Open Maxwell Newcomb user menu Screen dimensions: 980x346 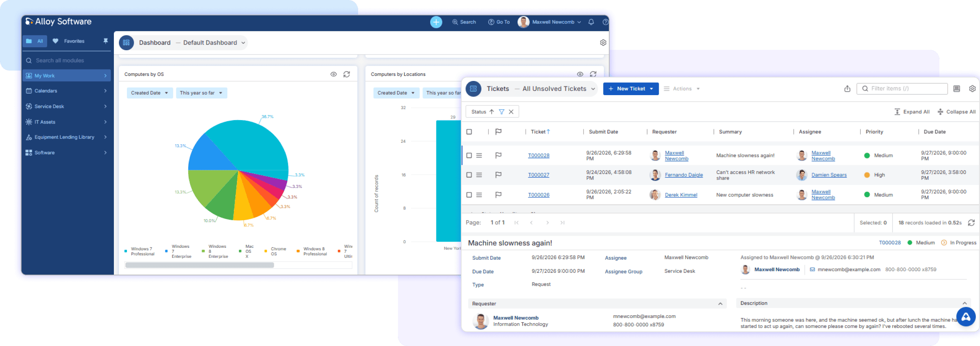pos(549,22)
